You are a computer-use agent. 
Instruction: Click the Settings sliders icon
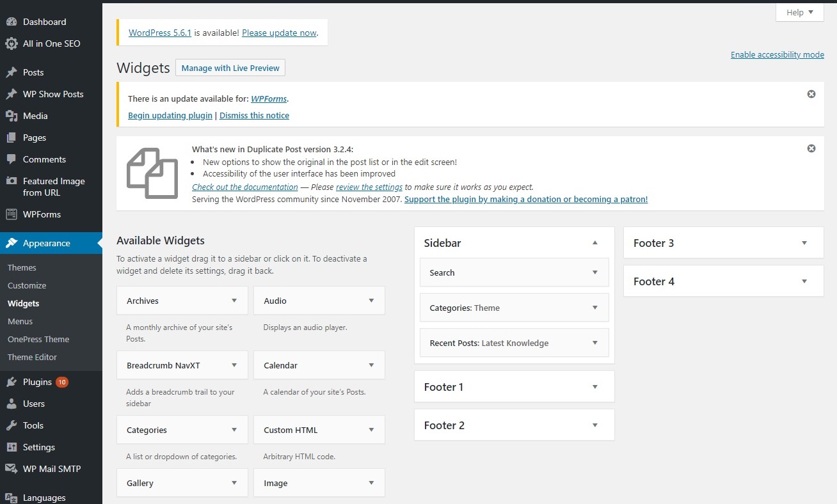(11, 447)
